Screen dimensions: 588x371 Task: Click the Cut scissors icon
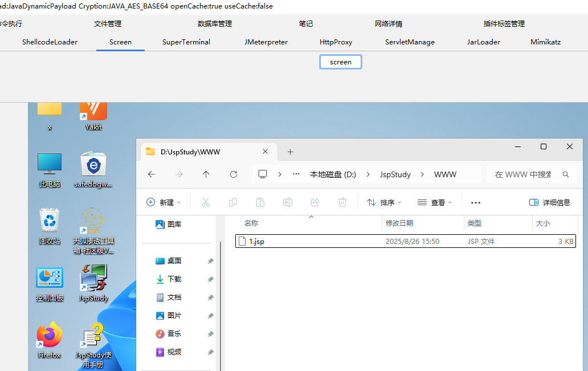pyautogui.click(x=206, y=202)
